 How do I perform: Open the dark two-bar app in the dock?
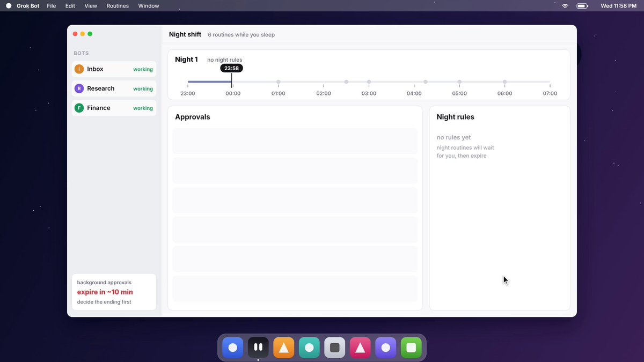point(258,348)
